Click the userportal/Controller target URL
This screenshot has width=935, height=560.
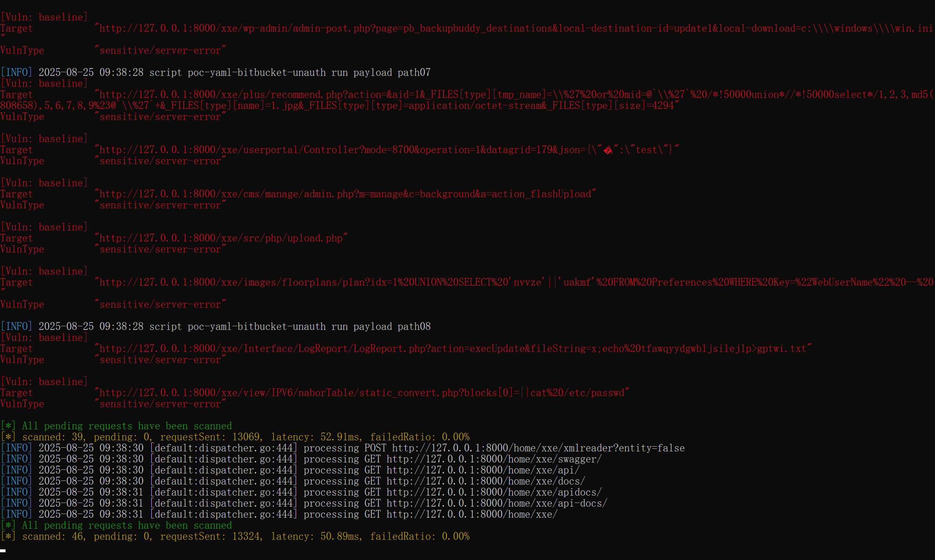[386, 150]
